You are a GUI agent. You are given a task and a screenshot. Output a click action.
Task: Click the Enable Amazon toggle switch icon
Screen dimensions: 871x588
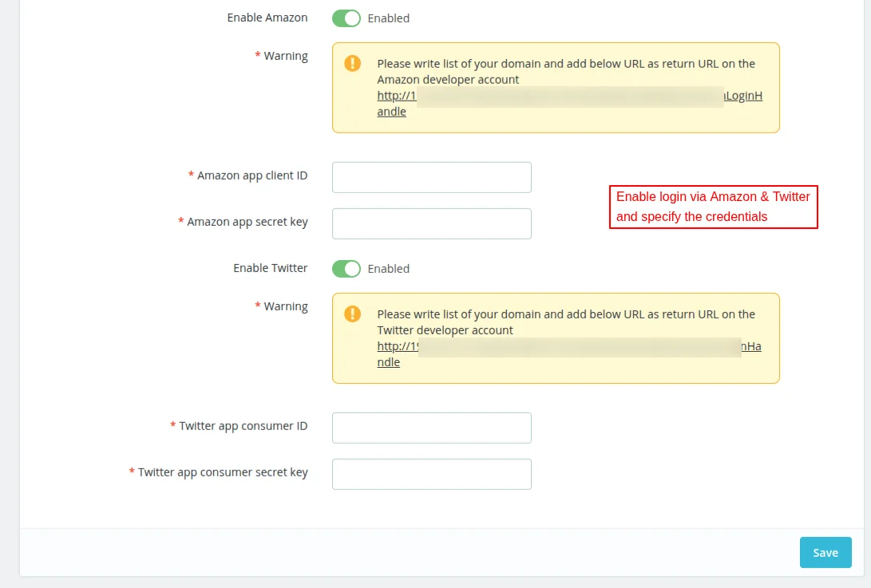coord(346,18)
